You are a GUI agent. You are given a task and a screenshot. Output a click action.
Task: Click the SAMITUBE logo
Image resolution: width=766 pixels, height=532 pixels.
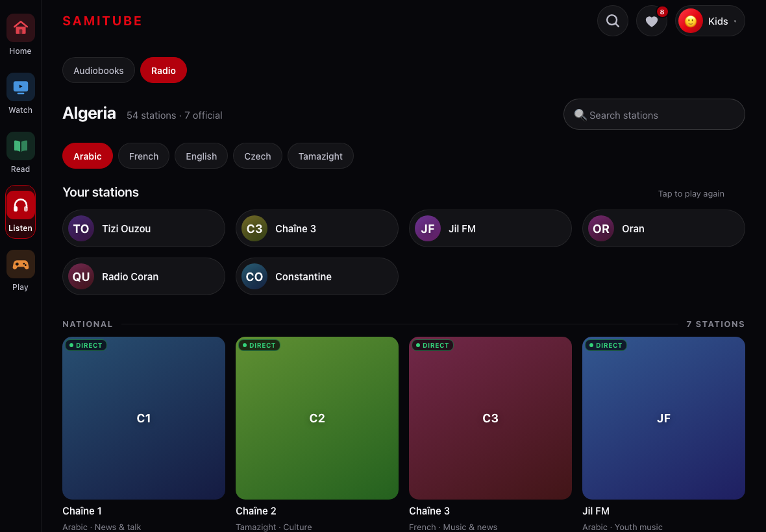(x=103, y=21)
